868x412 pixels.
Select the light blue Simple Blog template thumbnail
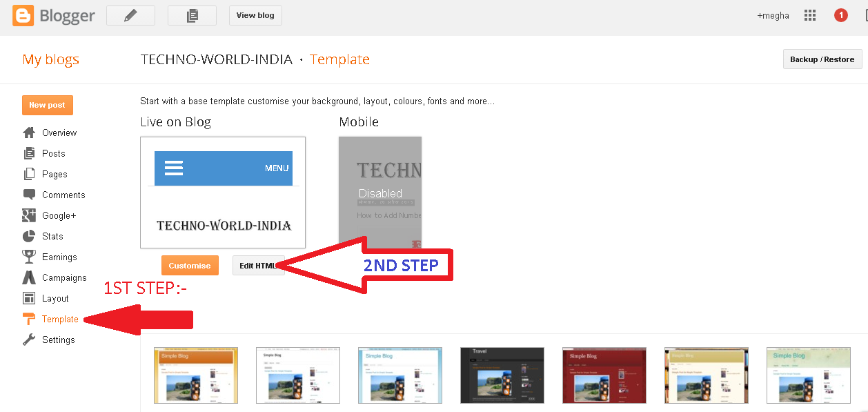coord(400,375)
